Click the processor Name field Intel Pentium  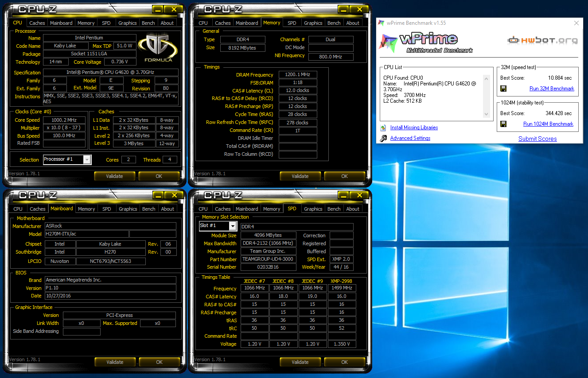pyautogui.click(x=89, y=38)
